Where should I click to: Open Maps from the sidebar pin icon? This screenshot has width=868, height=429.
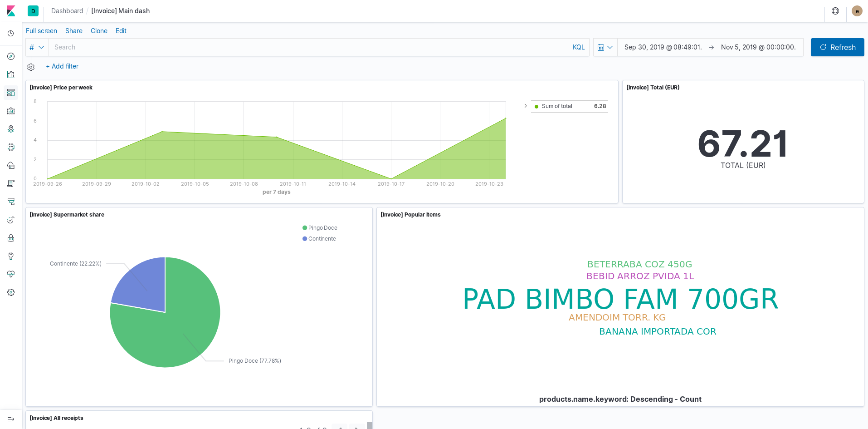point(11,129)
